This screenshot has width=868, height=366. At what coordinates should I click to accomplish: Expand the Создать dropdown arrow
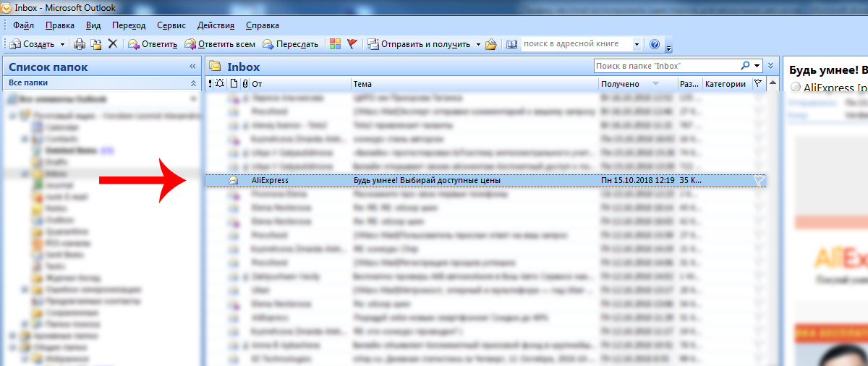point(62,44)
